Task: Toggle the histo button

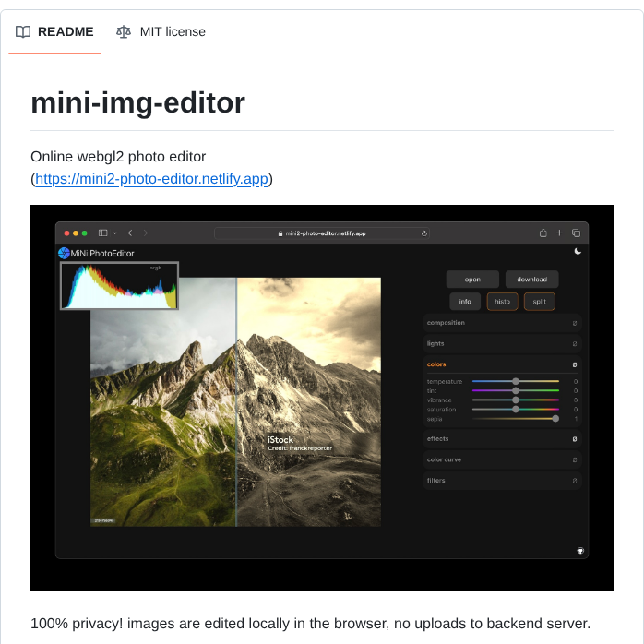Action: (x=502, y=302)
